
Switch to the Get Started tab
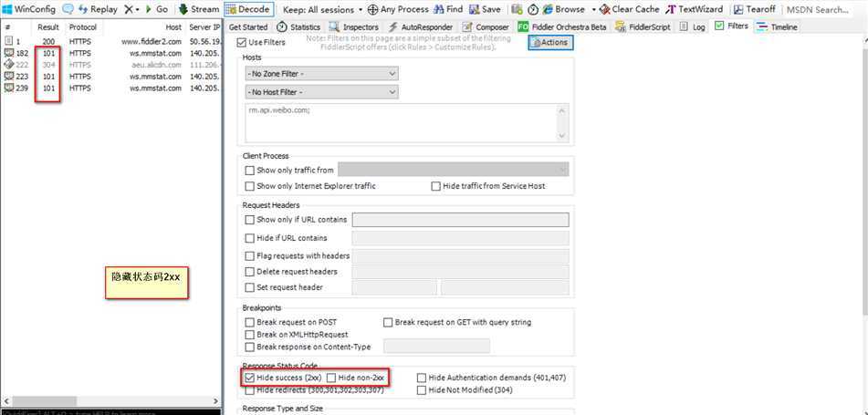(247, 26)
